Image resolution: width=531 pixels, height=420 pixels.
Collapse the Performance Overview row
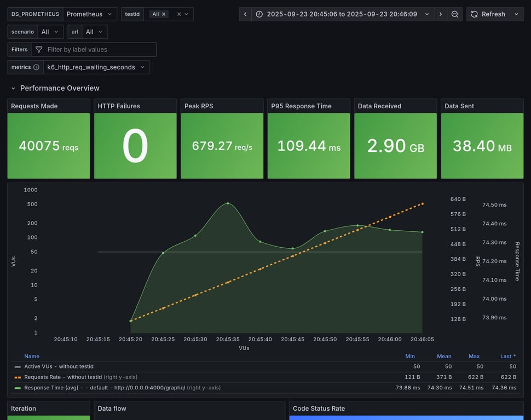(14, 88)
